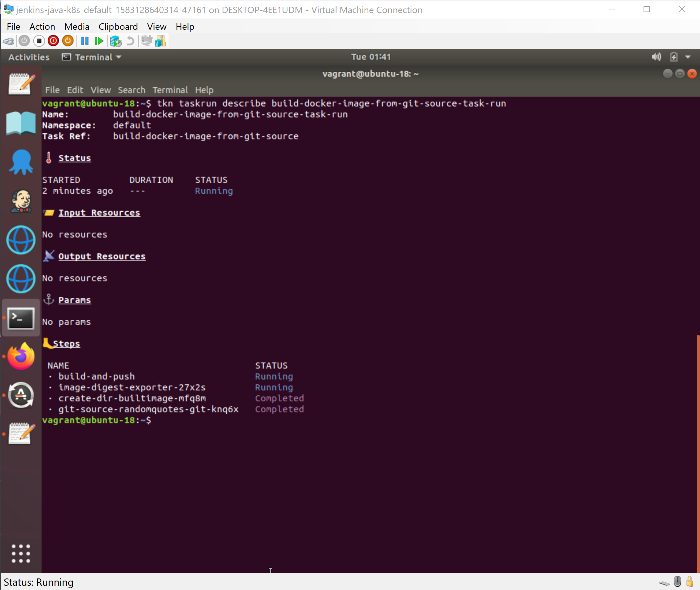Open the Clipboard menu
The width and height of the screenshot is (700, 590).
pyautogui.click(x=118, y=26)
